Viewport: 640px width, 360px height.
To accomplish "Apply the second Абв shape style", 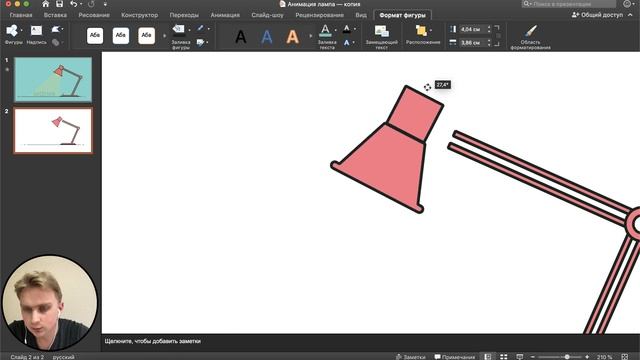I will (x=121, y=36).
